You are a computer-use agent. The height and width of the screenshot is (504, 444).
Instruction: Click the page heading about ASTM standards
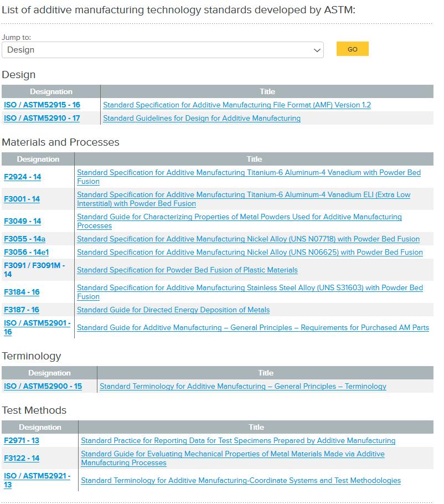[178, 10]
